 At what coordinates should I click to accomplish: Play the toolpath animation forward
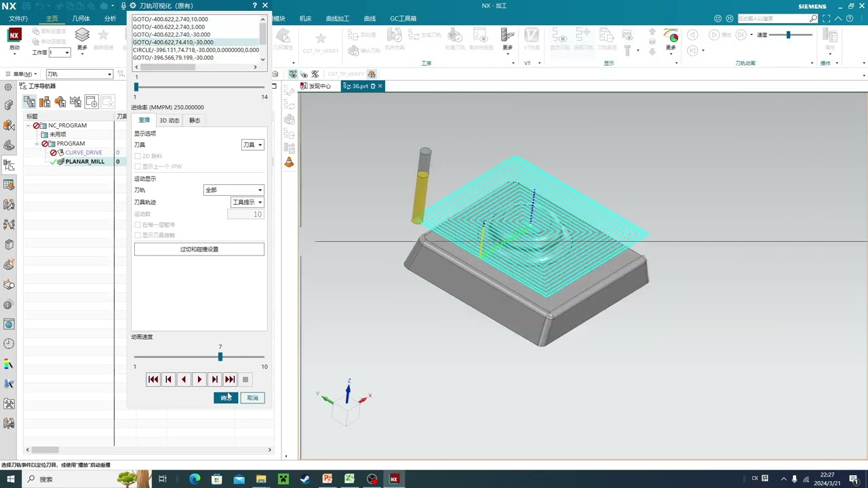(x=199, y=380)
